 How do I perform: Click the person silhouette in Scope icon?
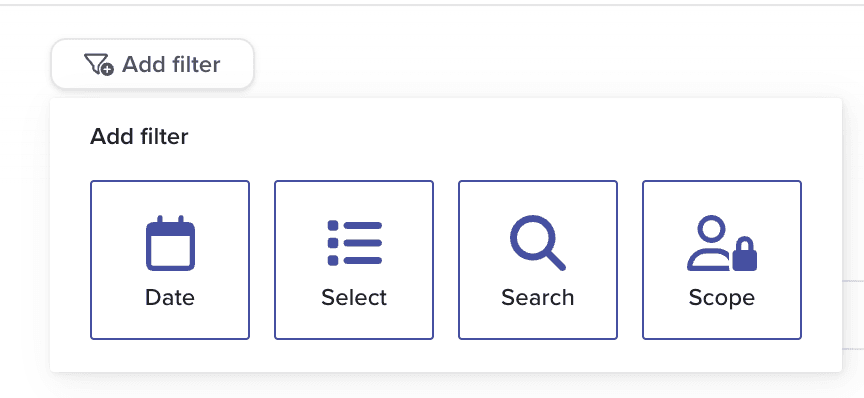[x=710, y=243]
